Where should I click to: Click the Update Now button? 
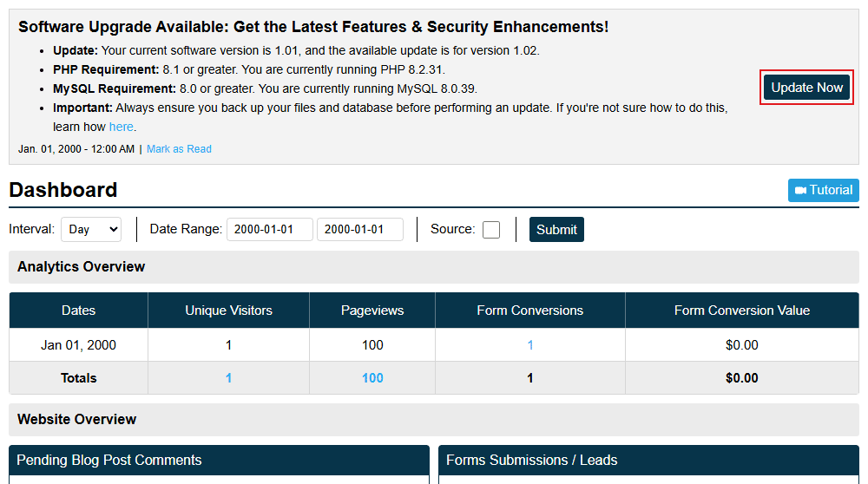[x=806, y=88]
